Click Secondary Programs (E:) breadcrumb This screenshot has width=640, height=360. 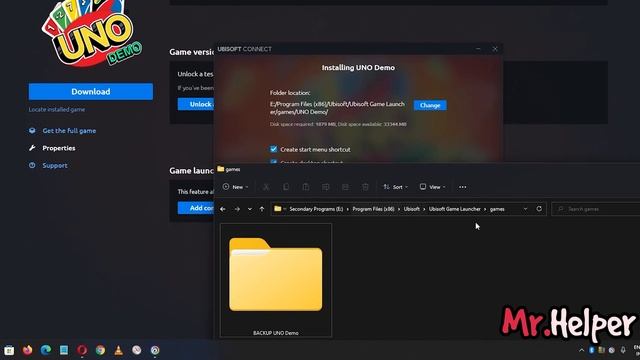click(316, 209)
